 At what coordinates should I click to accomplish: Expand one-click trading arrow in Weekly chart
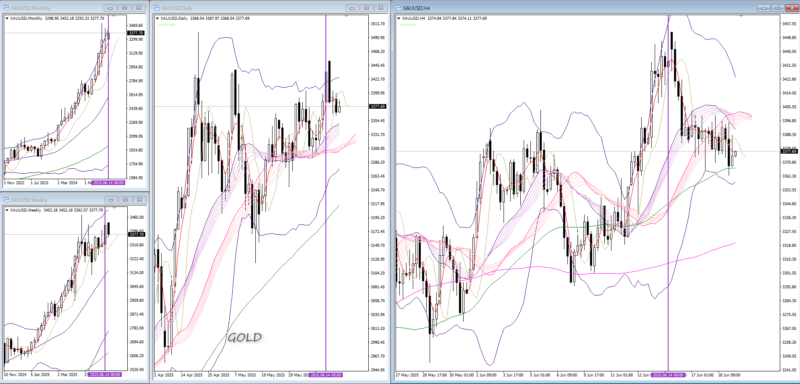click(x=7, y=210)
